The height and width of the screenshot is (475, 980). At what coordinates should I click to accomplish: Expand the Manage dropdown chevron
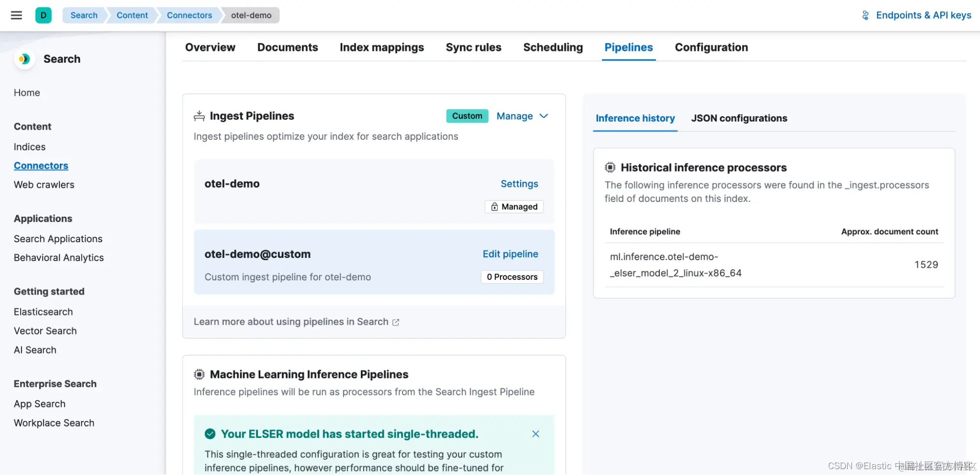[544, 116]
